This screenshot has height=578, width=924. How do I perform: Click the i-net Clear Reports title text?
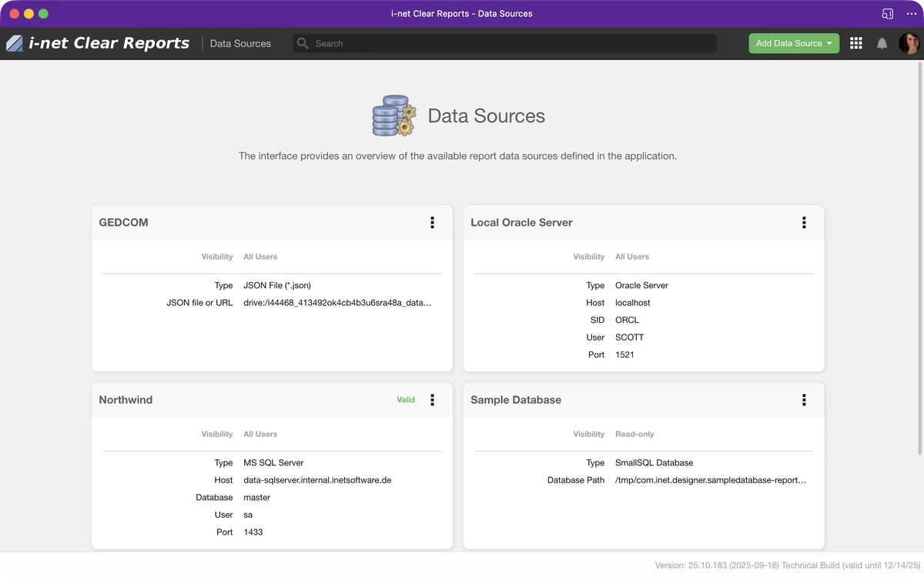(109, 43)
